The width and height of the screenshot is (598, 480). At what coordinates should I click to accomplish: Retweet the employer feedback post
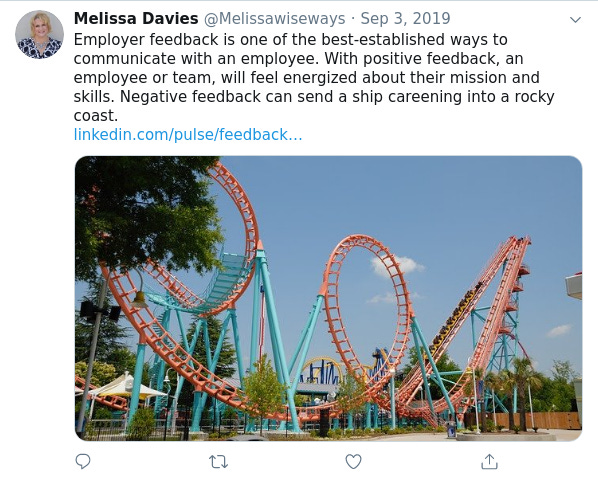click(219, 462)
